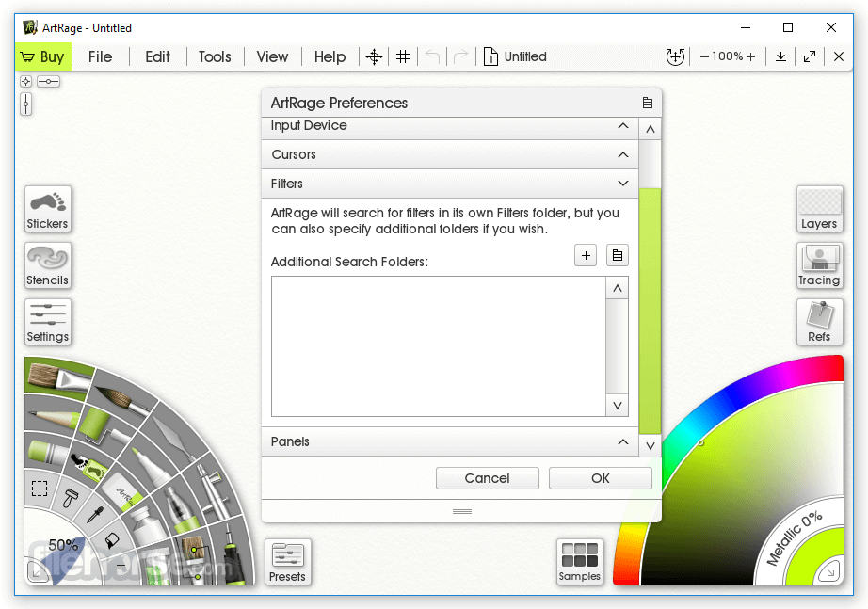The image size is (868, 609).
Task: Click Cancel in Preferences
Action: (x=487, y=478)
